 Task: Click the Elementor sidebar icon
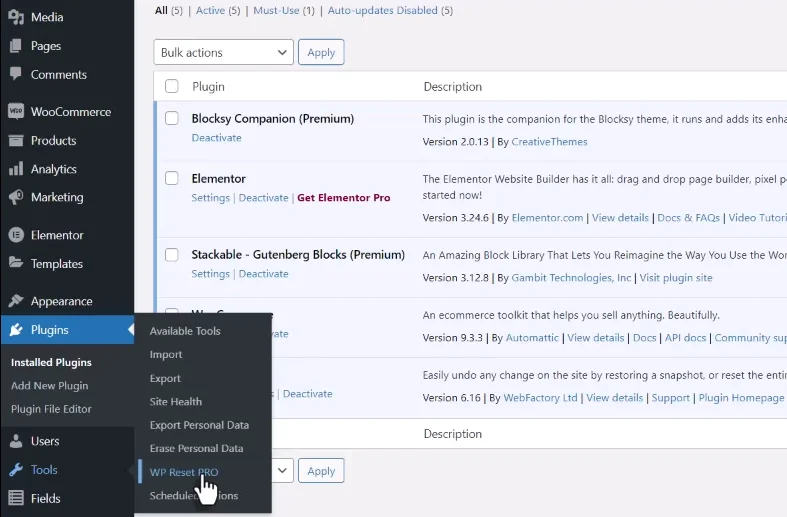point(16,235)
